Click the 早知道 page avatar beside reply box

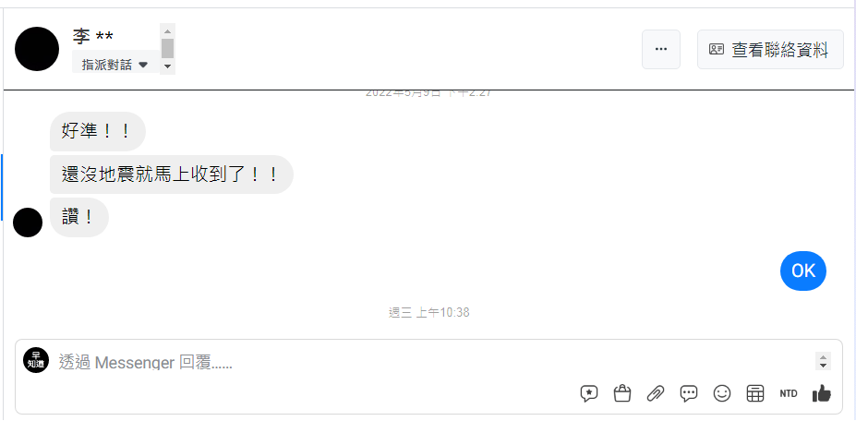point(36,360)
